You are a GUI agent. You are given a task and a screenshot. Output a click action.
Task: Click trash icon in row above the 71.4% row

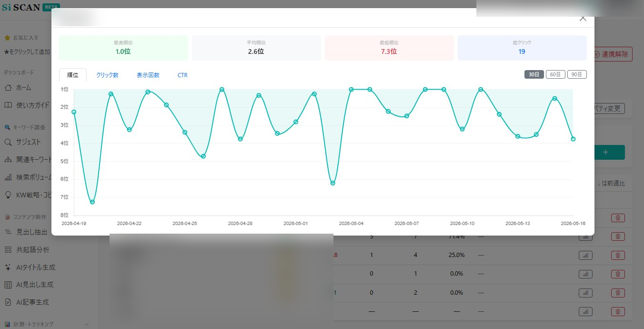pos(618,218)
